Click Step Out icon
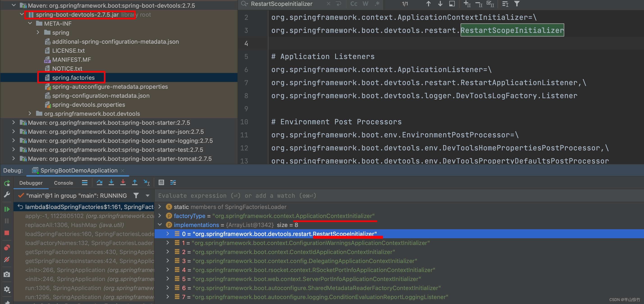The image size is (644, 304). (x=135, y=183)
